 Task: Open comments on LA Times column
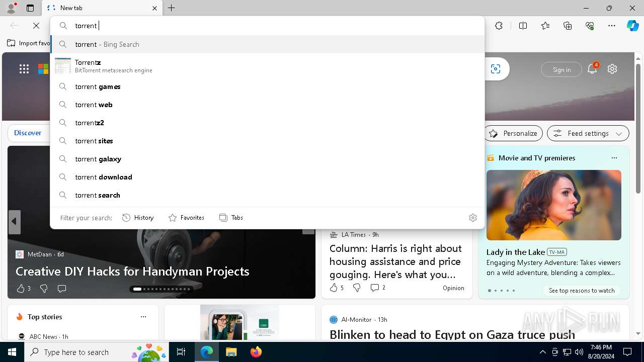point(378,288)
